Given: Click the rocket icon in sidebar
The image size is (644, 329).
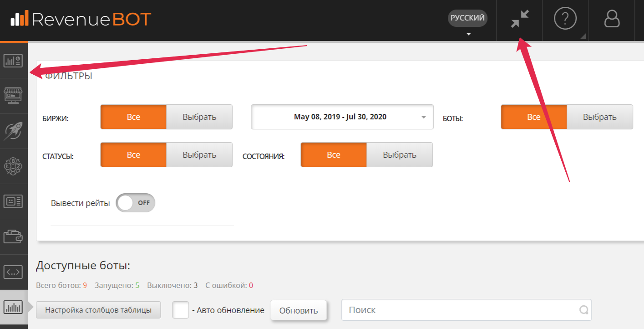Looking at the screenshot, I should coord(13,131).
